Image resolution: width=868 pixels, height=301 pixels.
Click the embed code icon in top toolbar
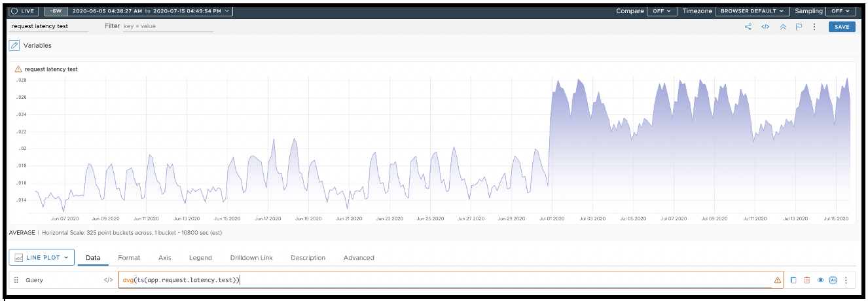coord(765,27)
